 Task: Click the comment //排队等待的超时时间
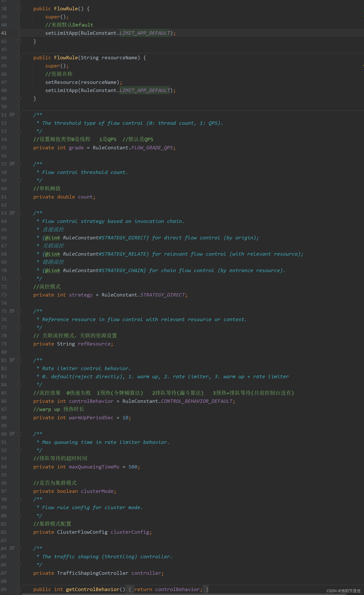click(60, 458)
